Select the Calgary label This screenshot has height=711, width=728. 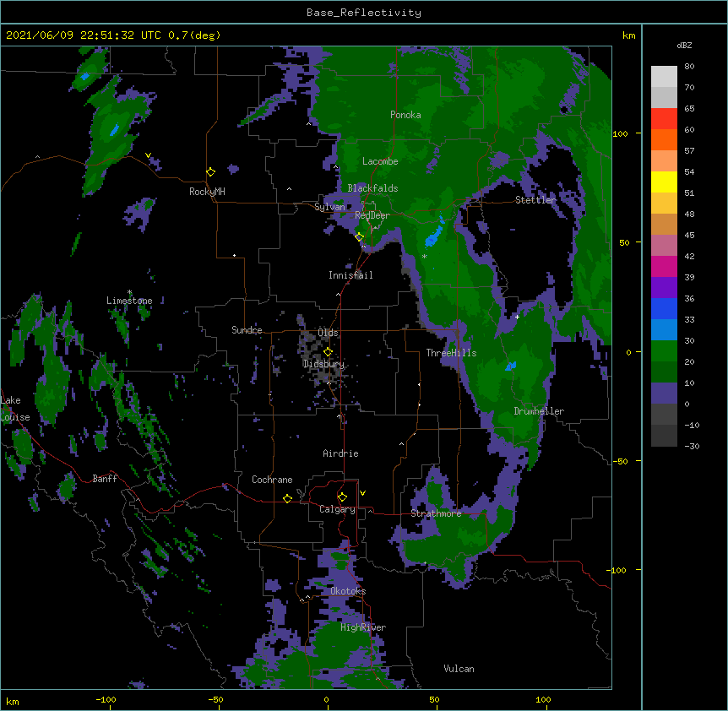[337, 509]
